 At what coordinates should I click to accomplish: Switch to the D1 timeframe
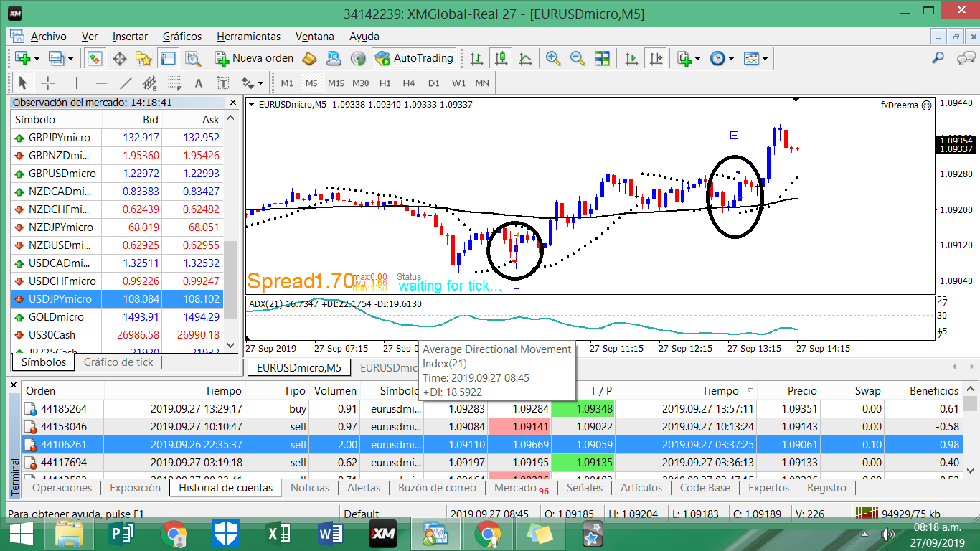pyautogui.click(x=433, y=83)
